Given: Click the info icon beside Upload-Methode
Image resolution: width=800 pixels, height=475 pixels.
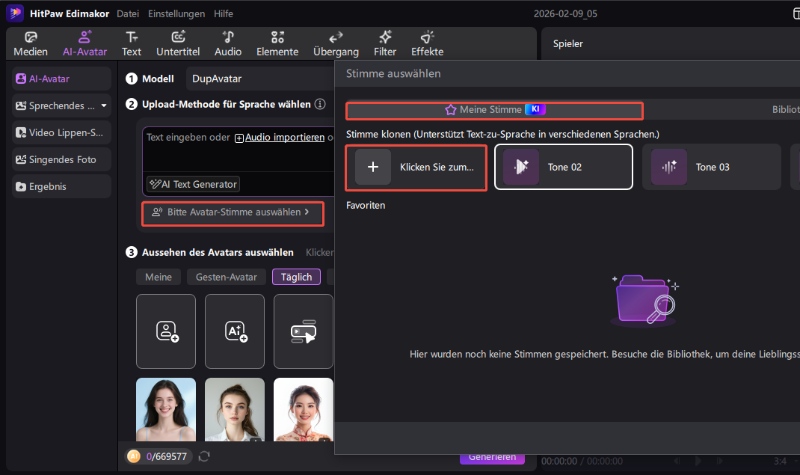Looking at the screenshot, I should [320, 104].
